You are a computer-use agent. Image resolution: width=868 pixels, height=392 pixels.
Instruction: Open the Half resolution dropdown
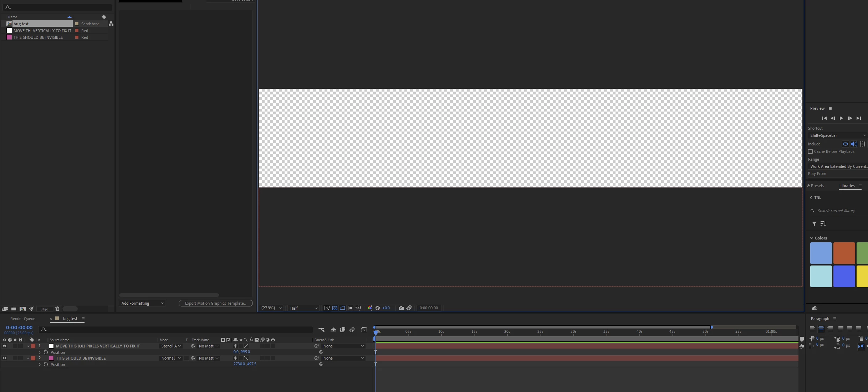pyautogui.click(x=303, y=308)
